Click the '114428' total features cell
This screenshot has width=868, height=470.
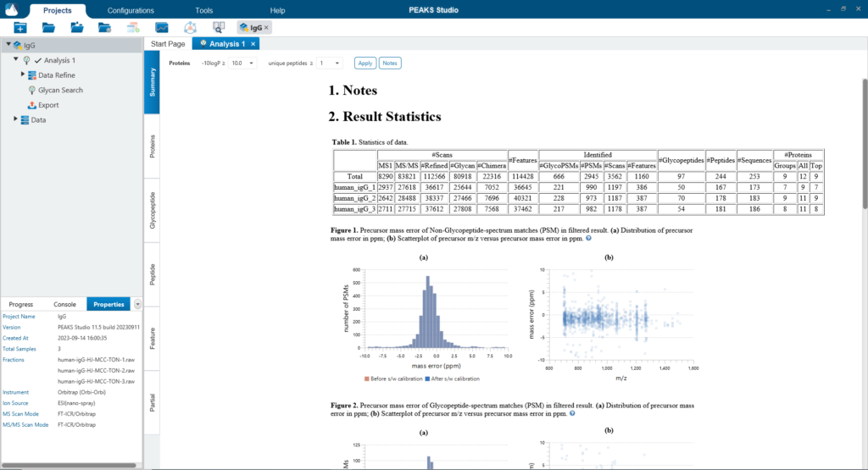(x=522, y=176)
